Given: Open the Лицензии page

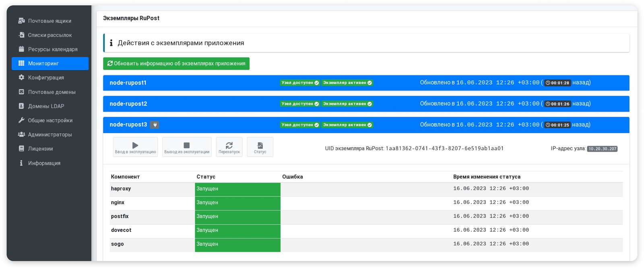Looking at the screenshot, I should coord(40,149).
